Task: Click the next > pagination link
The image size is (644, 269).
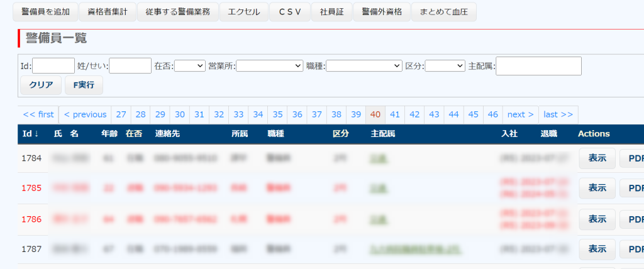Action: tap(520, 114)
